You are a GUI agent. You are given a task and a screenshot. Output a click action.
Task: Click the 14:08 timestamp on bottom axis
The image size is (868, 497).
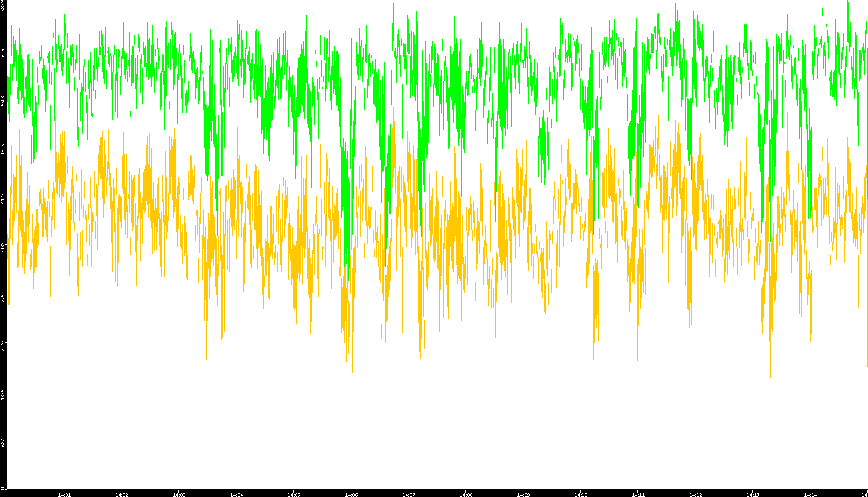pyautogui.click(x=466, y=495)
